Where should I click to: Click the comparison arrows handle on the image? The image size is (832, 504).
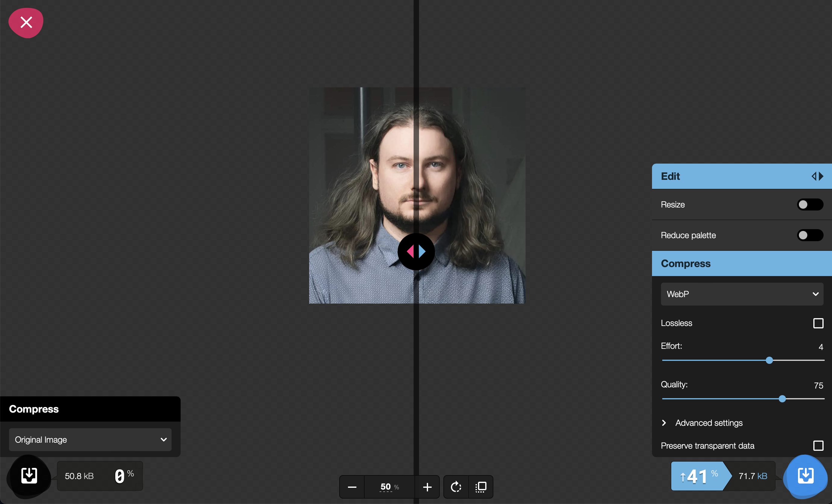click(416, 252)
